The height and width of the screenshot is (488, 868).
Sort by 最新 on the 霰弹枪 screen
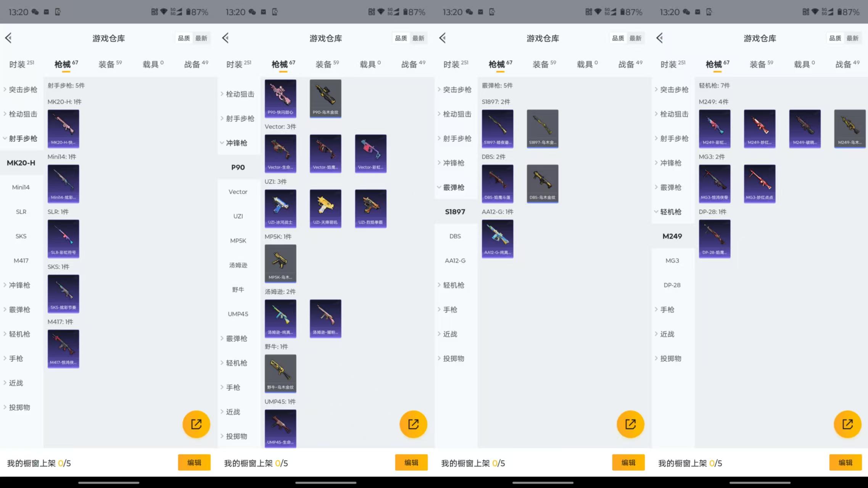pos(635,38)
